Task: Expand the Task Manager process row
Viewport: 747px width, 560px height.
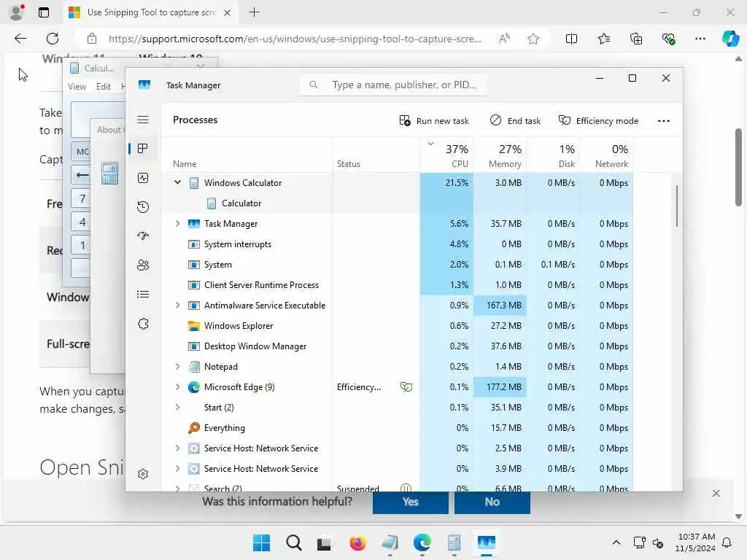Action: click(178, 223)
